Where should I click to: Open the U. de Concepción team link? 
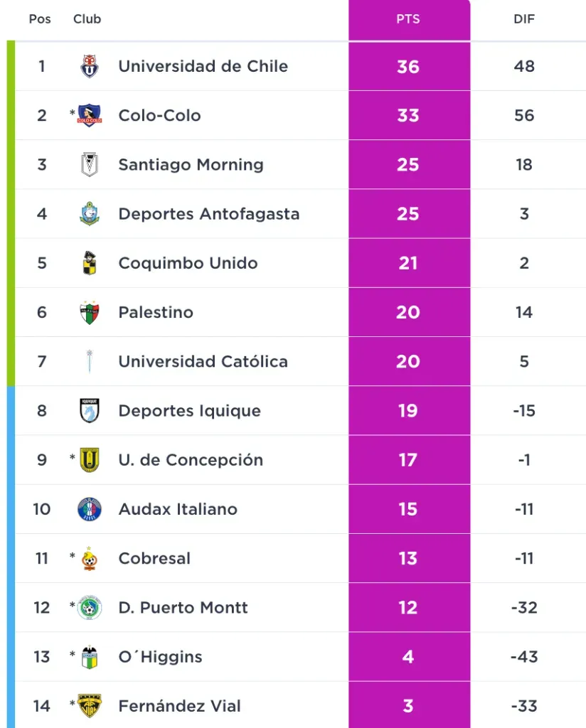191,460
